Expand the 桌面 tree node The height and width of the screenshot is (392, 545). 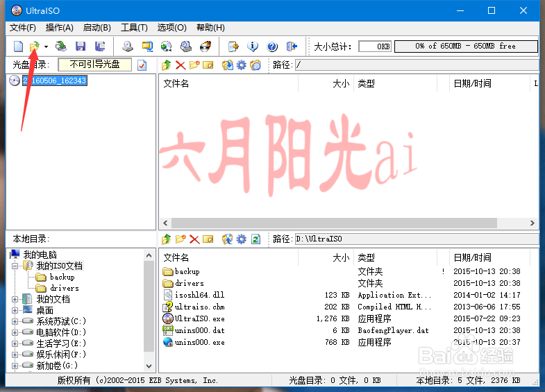click(x=15, y=310)
